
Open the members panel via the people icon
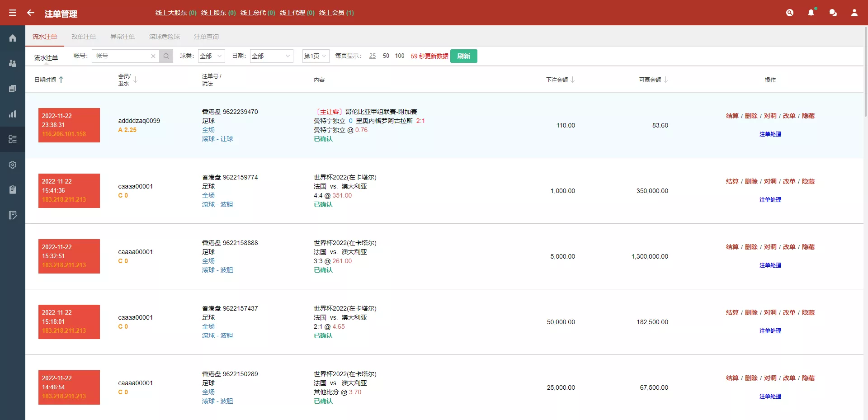click(12, 63)
